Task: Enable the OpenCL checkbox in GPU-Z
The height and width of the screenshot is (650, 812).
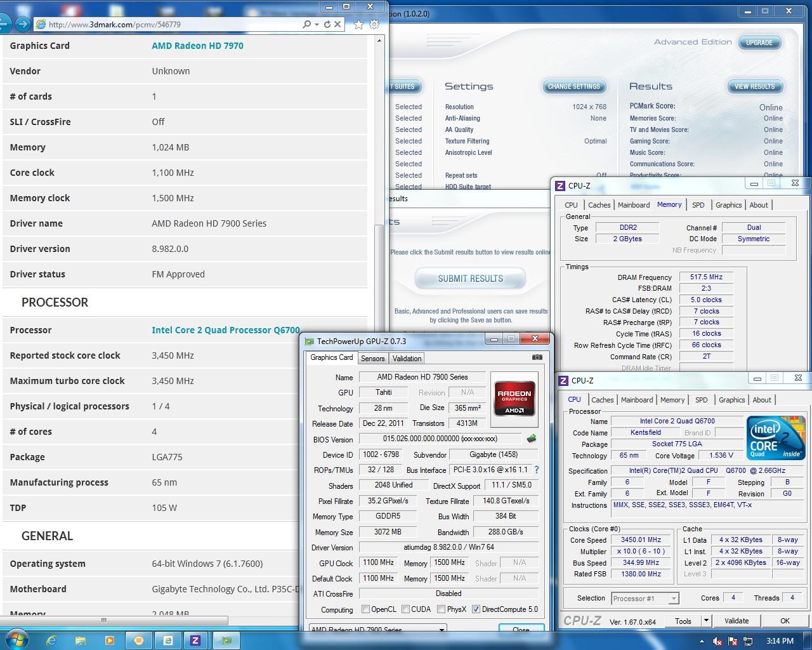Action: [x=365, y=609]
